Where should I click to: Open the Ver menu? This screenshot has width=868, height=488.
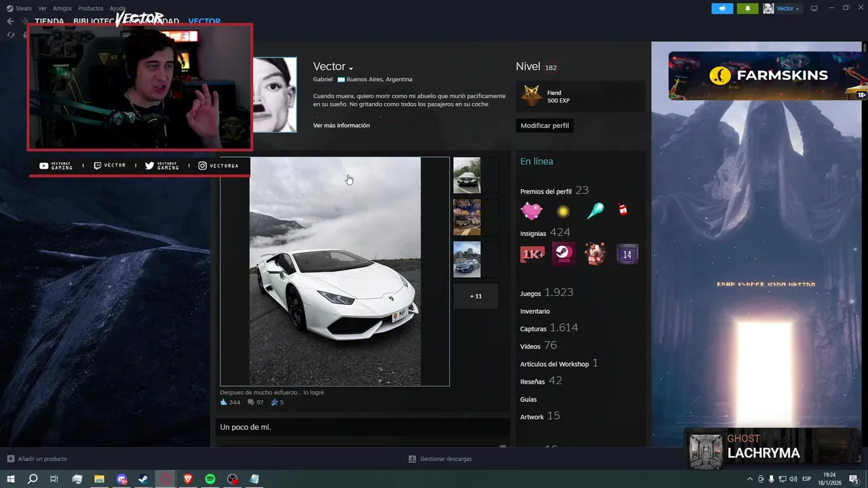click(42, 8)
